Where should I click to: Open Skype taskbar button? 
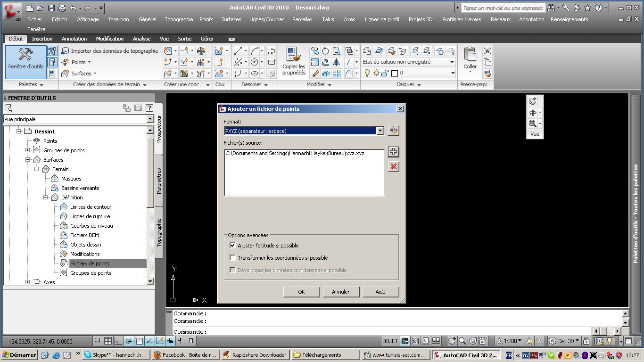[x=116, y=355]
